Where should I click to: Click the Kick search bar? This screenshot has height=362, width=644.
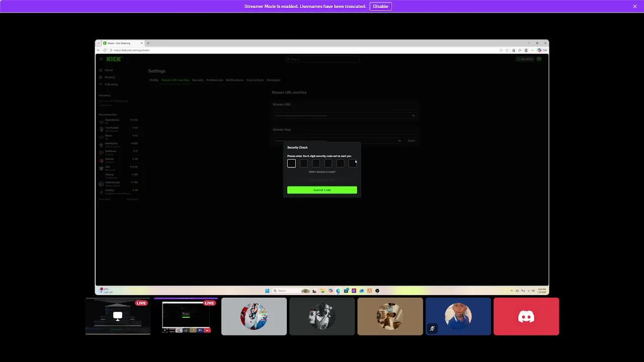322,59
